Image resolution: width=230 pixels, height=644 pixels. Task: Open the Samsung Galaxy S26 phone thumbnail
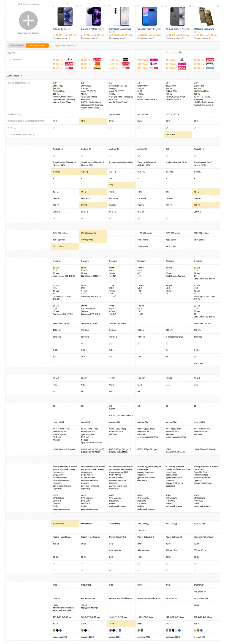pos(121,17)
